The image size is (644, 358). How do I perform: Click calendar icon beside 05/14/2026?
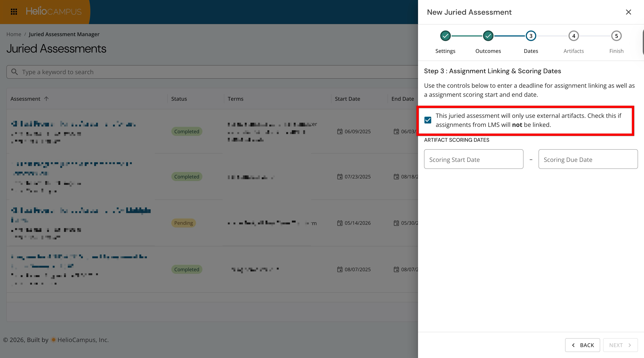(x=340, y=223)
